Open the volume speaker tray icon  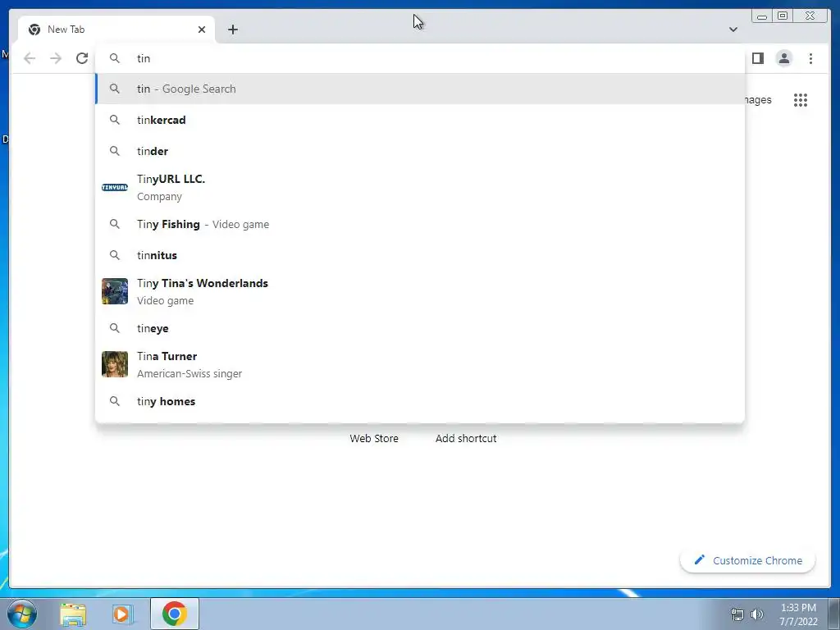click(757, 614)
